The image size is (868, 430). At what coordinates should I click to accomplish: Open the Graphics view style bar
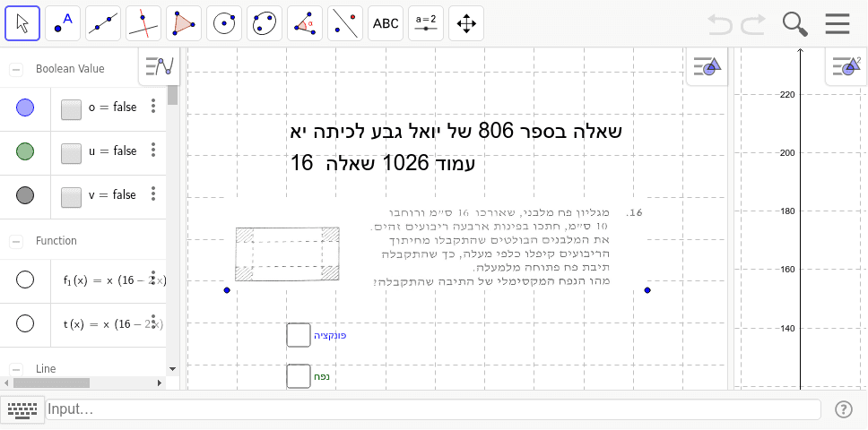707,66
